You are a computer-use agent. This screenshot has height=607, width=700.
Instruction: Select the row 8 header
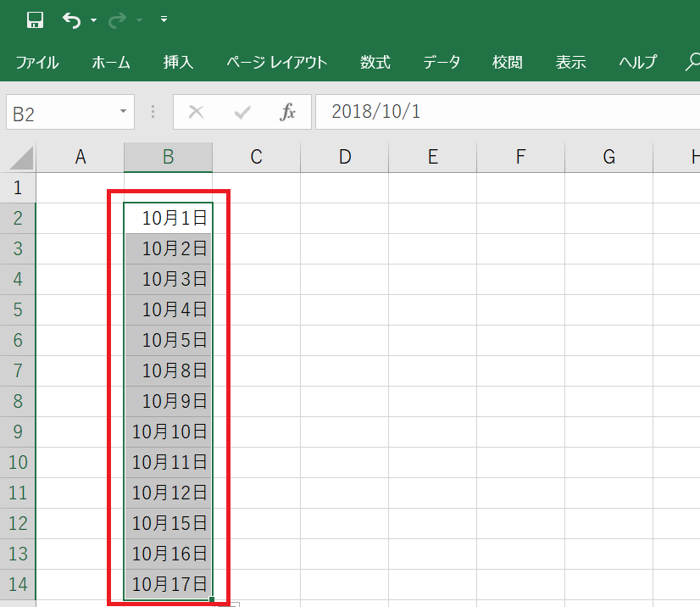[18, 401]
